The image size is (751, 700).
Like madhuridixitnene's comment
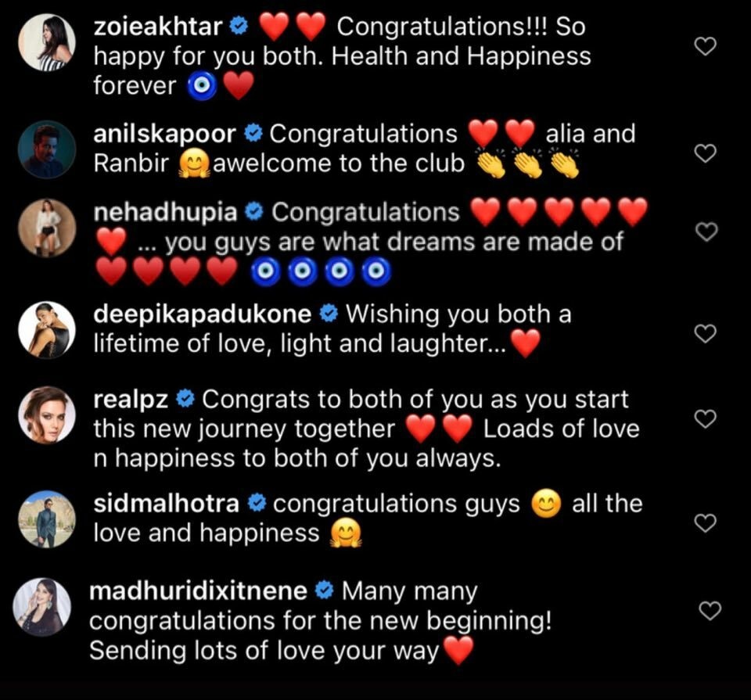(710, 611)
